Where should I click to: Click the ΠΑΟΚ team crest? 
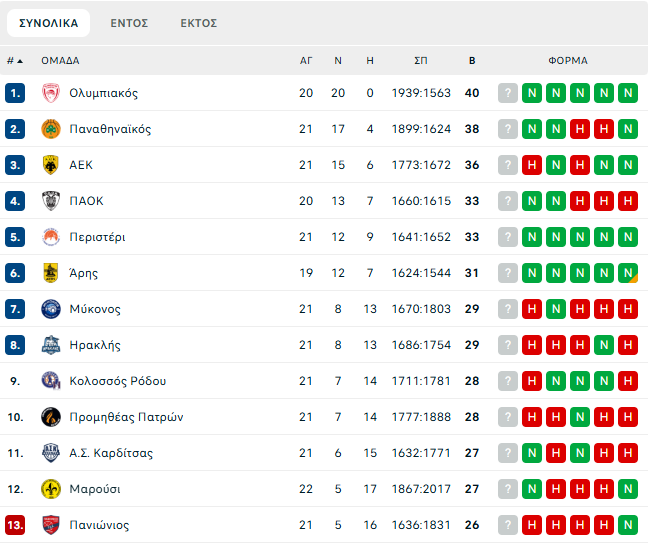tap(51, 201)
